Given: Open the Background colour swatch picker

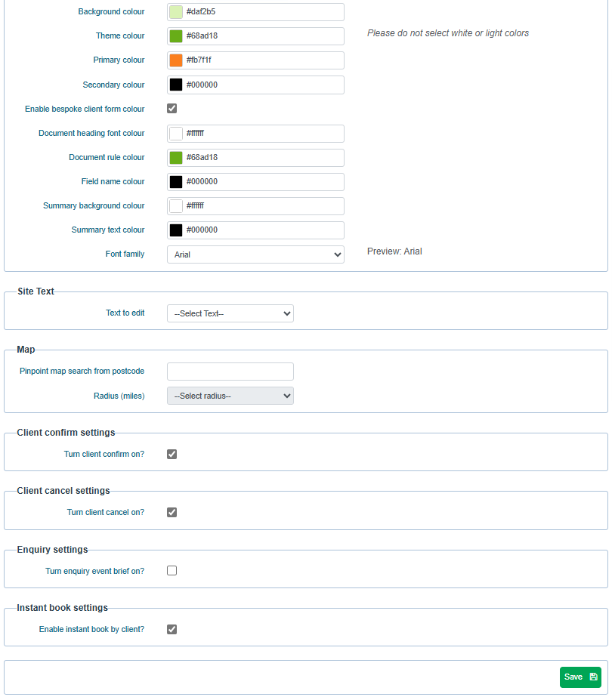Looking at the screenshot, I should pyautogui.click(x=176, y=12).
